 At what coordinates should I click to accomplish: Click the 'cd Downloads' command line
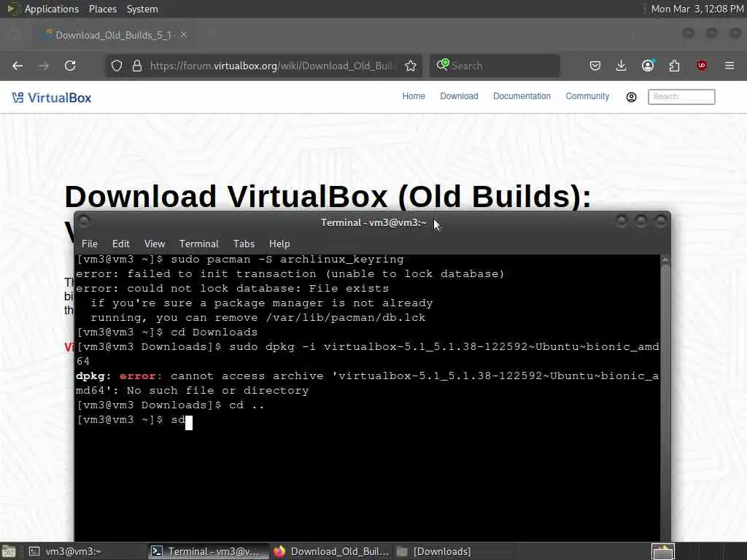coord(167,332)
